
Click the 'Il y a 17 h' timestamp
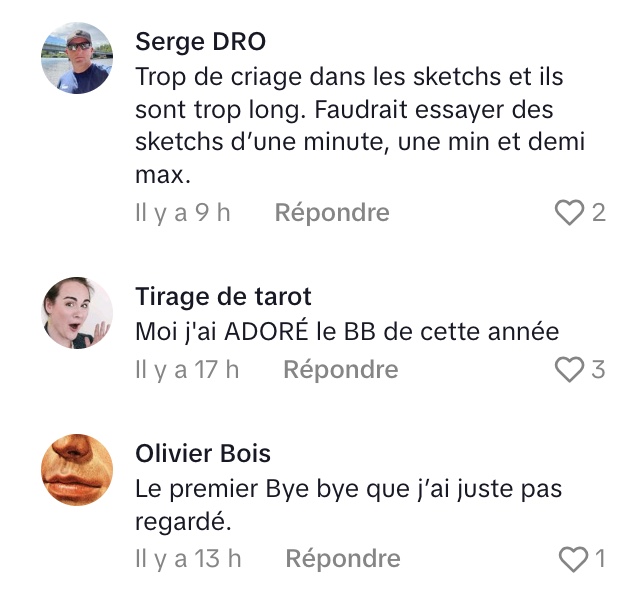[x=187, y=370]
